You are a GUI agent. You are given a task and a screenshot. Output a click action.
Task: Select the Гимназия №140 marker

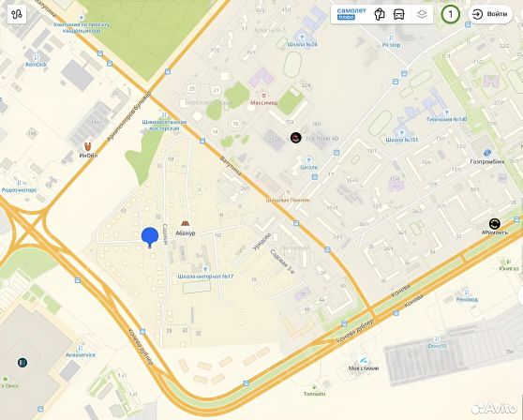[x=447, y=112]
